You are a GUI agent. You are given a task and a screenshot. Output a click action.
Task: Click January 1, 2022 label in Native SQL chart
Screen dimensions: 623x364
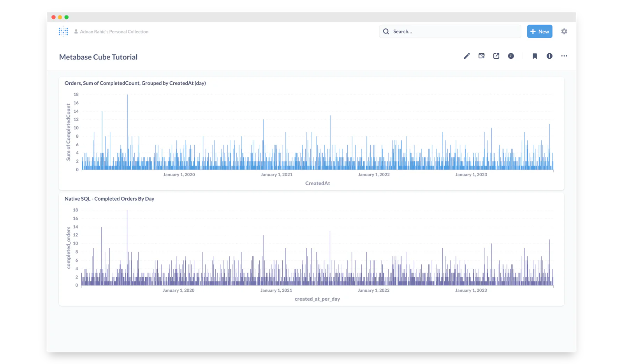coord(373,290)
